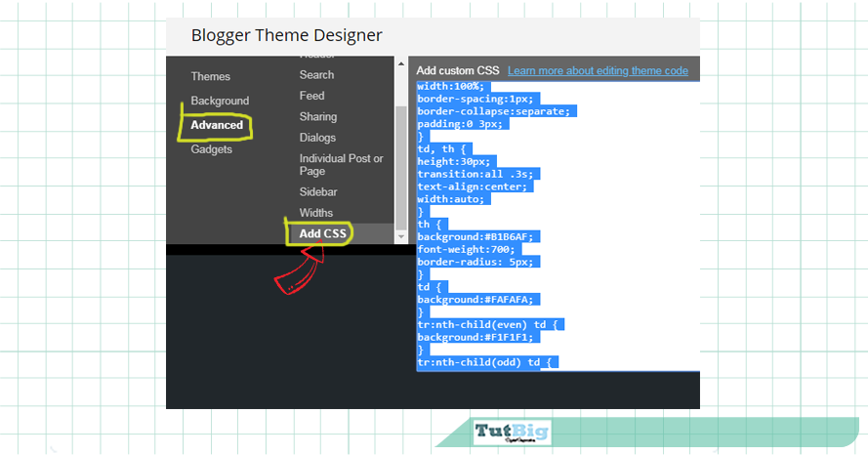Click the 'background:#F1F1F1;' CSS line
This screenshot has height=455, width=868.
[x=475, y=337]
